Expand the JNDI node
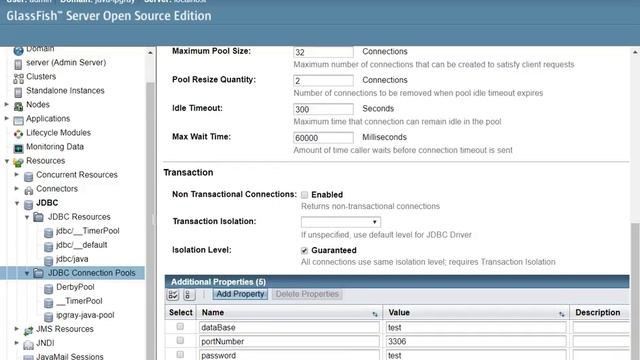This screenshot has height=360, width=640. (17, 343)
